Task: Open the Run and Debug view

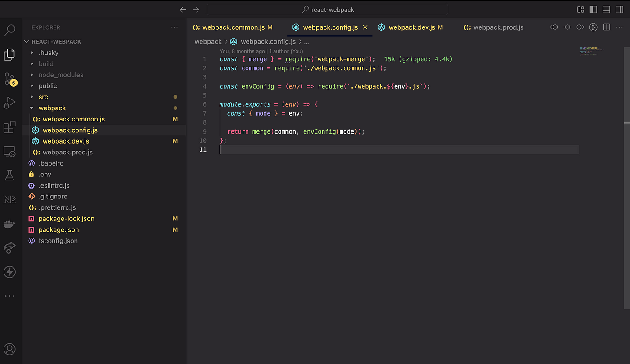Action: 9,103
